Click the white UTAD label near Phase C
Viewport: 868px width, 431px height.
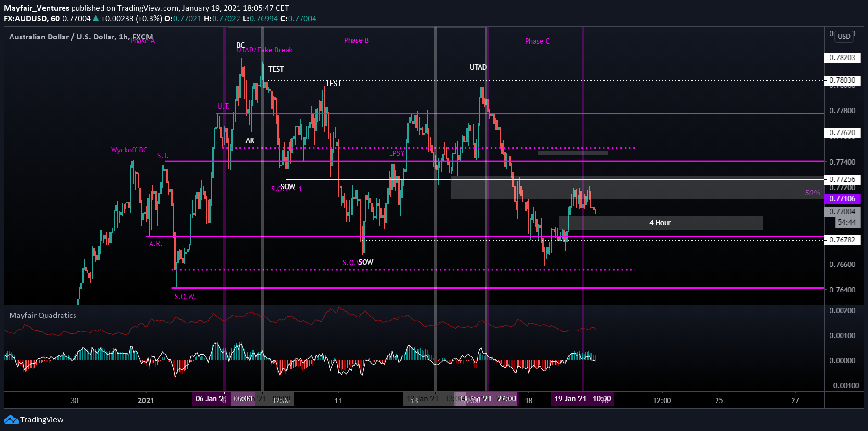pos(478,67)
